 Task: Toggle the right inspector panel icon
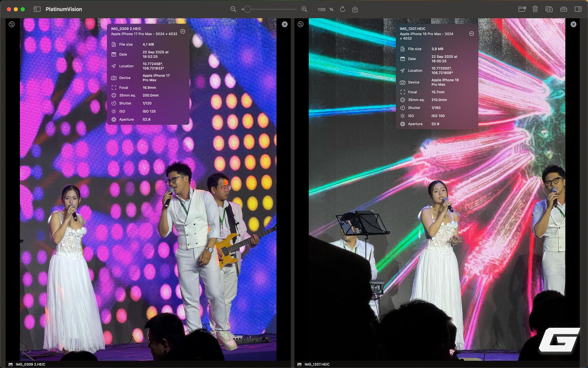click(x=578, y=9)
